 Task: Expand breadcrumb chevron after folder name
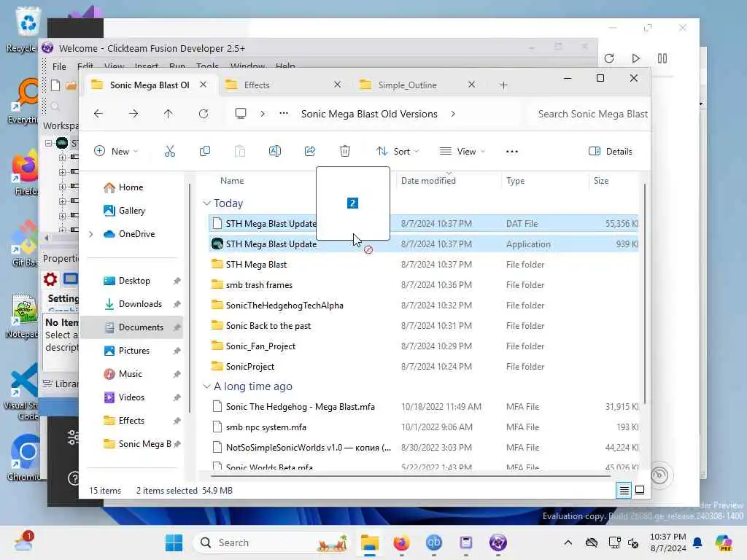(x=452, y=114)
